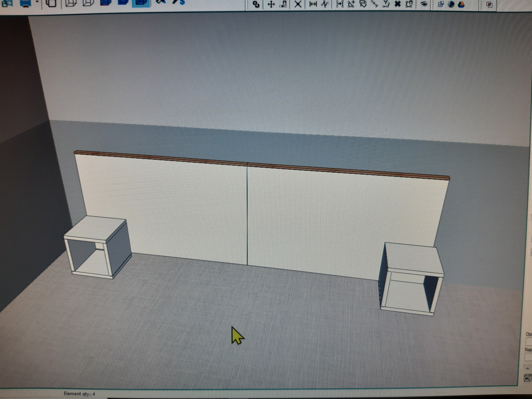The width and height of the screenshot is (532, 399).
Task: Click the dark tool icon after cube views
Action: click(161, 2)
